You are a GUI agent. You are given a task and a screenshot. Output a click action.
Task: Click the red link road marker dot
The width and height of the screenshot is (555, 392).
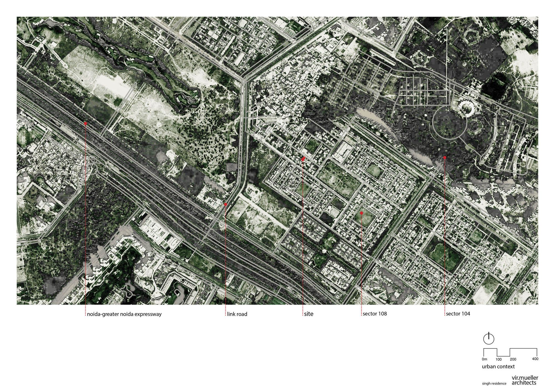(x=226, y=204)
